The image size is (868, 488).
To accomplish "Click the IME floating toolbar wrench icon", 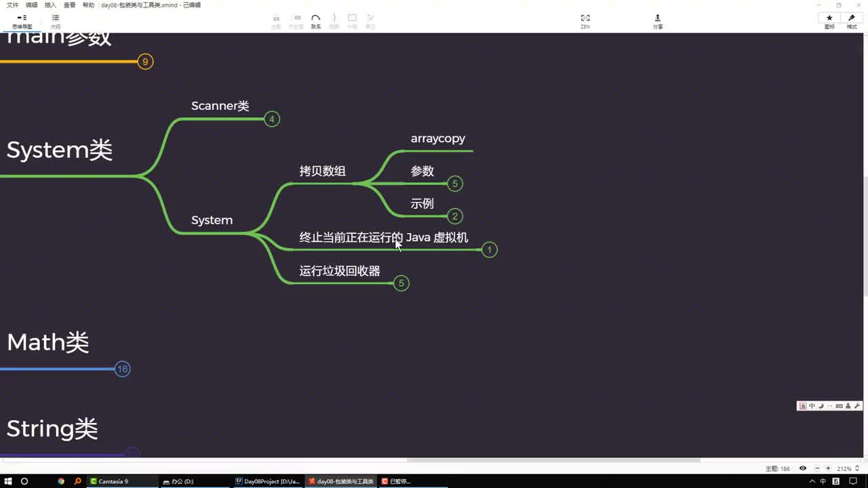I will pos(857,406).
